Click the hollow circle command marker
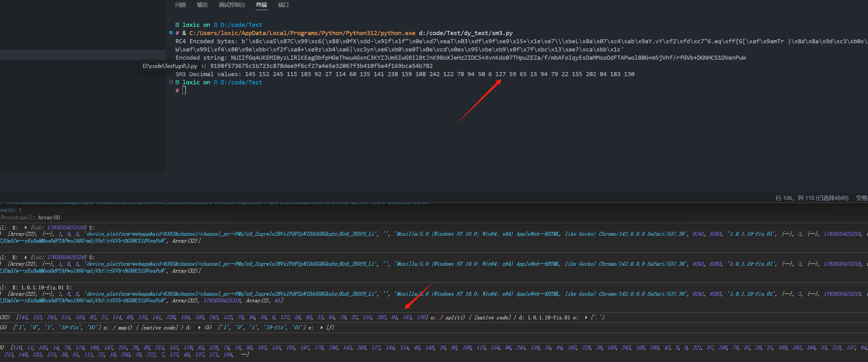The width and height of the screenshot is (868, 362). coord(171,82)
